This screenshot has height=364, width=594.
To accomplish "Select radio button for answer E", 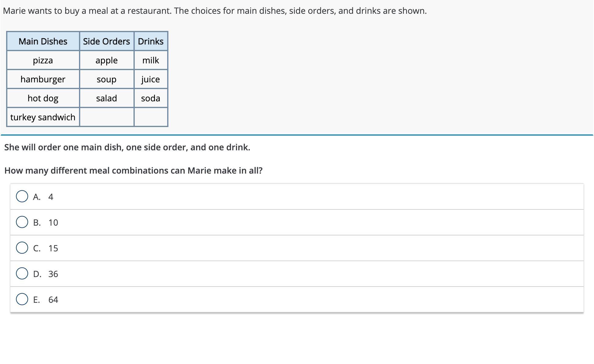I will point(22,299).
